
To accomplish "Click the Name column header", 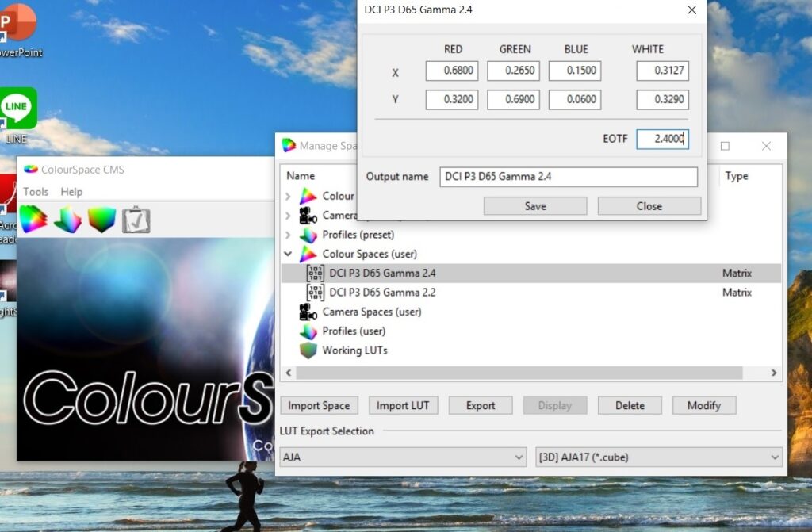I will [x=301, y=176].
